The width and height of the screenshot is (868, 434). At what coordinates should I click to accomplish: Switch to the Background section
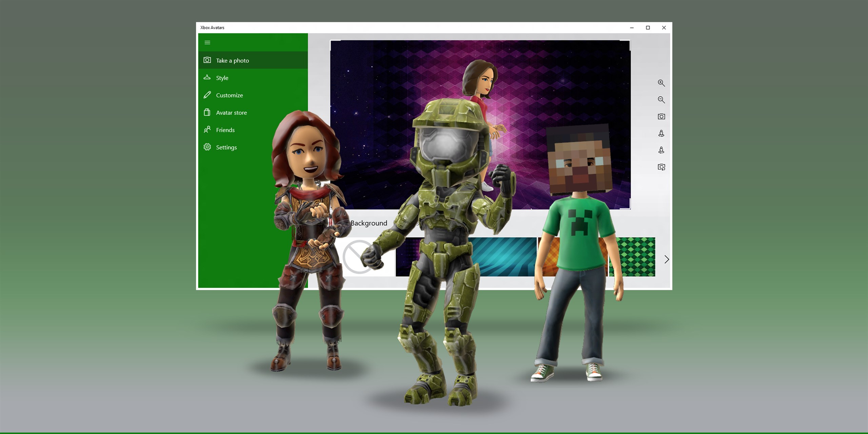370,223
